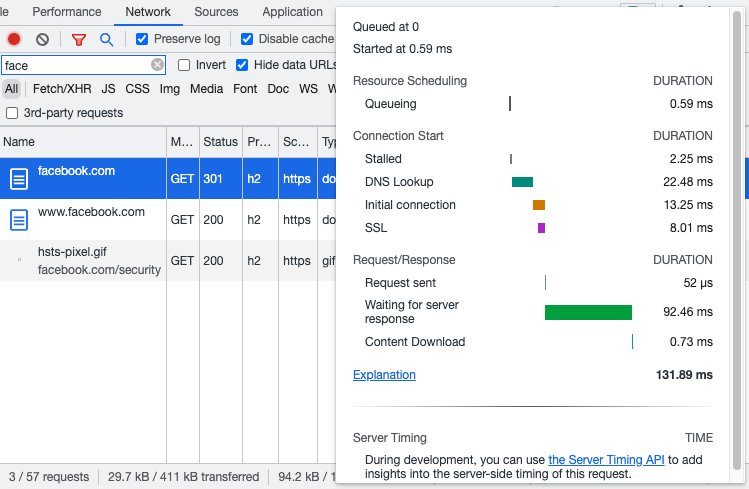Click the purple SSL timing bar

click(x=541, y=228)
